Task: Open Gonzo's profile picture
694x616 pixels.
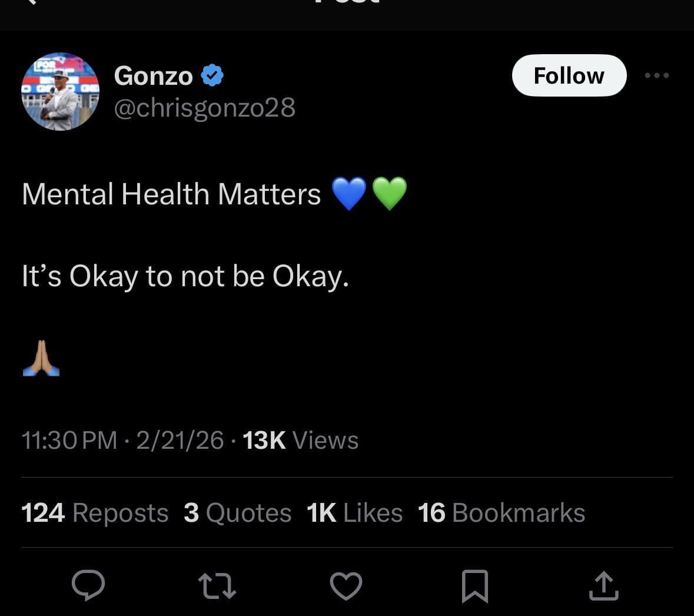Action: pyautogui.click(x=60, y=91)
